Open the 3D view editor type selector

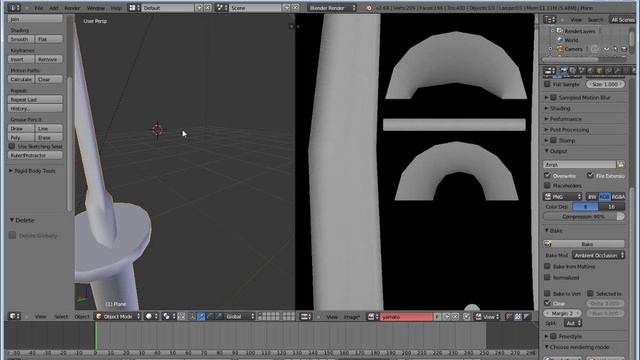[15, 316]
